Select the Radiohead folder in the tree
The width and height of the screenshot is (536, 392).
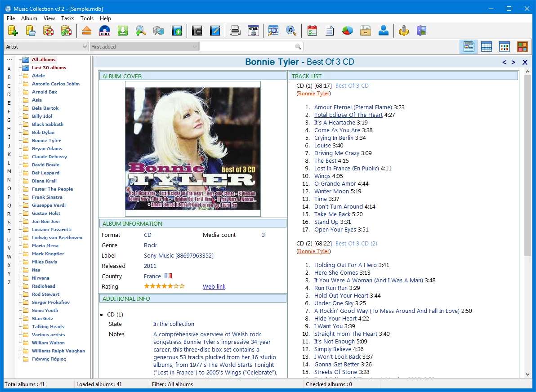pos(44,286)
